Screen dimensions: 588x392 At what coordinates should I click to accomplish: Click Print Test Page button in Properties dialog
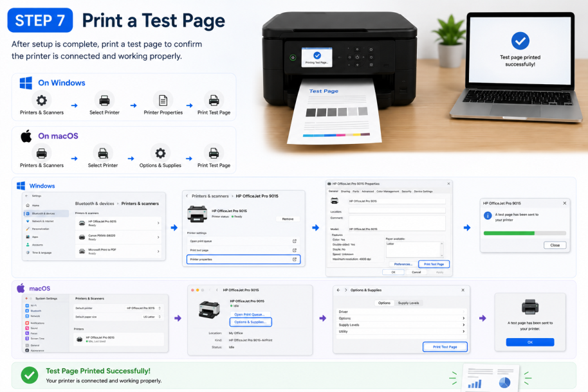point(434,264)
